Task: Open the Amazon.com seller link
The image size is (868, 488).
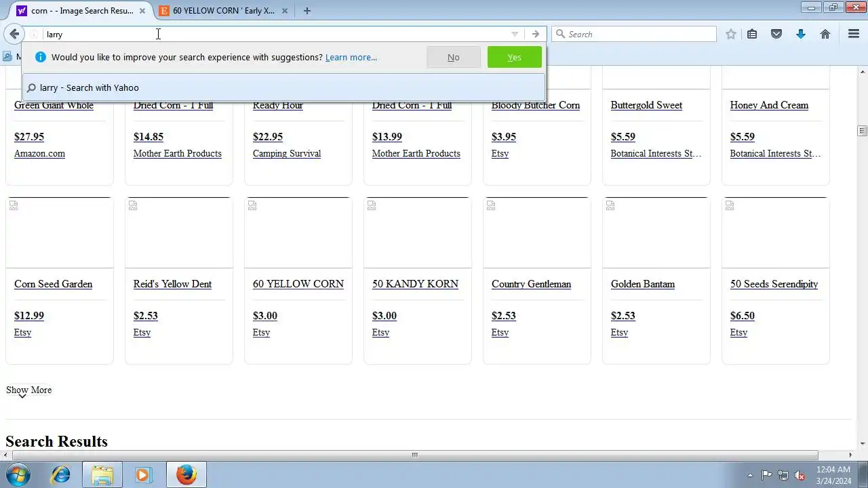Action: click(39, 154)
